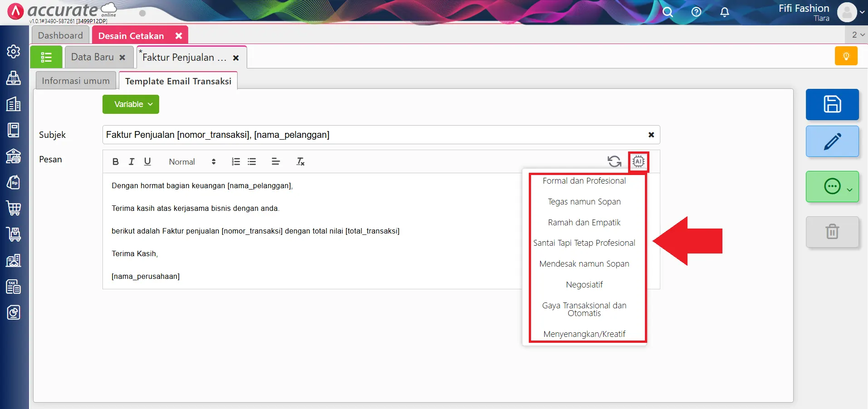Click the pencil edit button
This screenshot has height=409, width=868.
pyautogui.click(x=832, y=141)
